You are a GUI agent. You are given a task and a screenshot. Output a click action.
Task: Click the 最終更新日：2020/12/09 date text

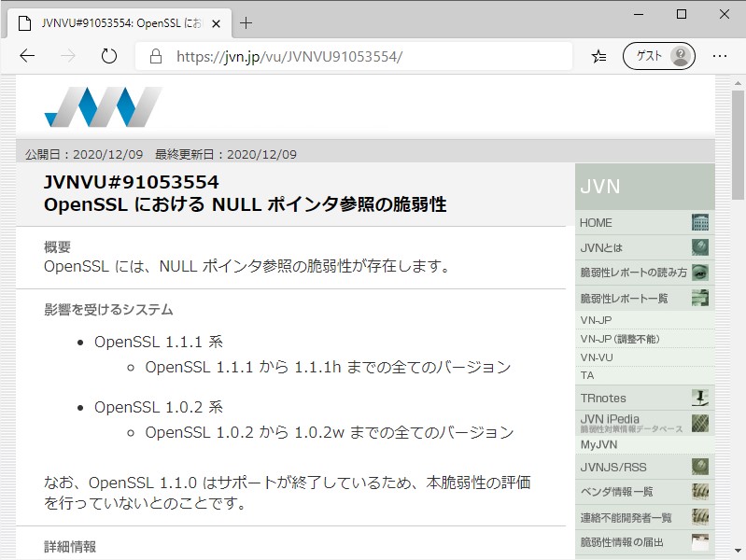click(226, 154)
